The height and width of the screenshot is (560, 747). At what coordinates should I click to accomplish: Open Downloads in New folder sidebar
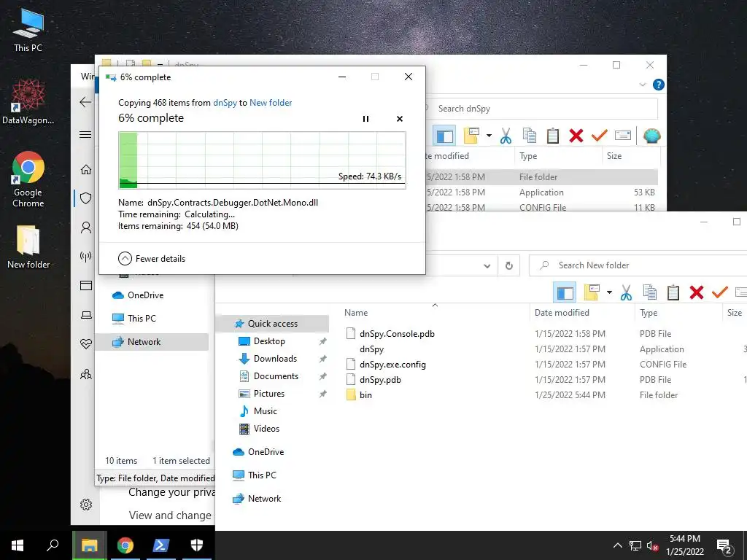(x=275, y=359)
